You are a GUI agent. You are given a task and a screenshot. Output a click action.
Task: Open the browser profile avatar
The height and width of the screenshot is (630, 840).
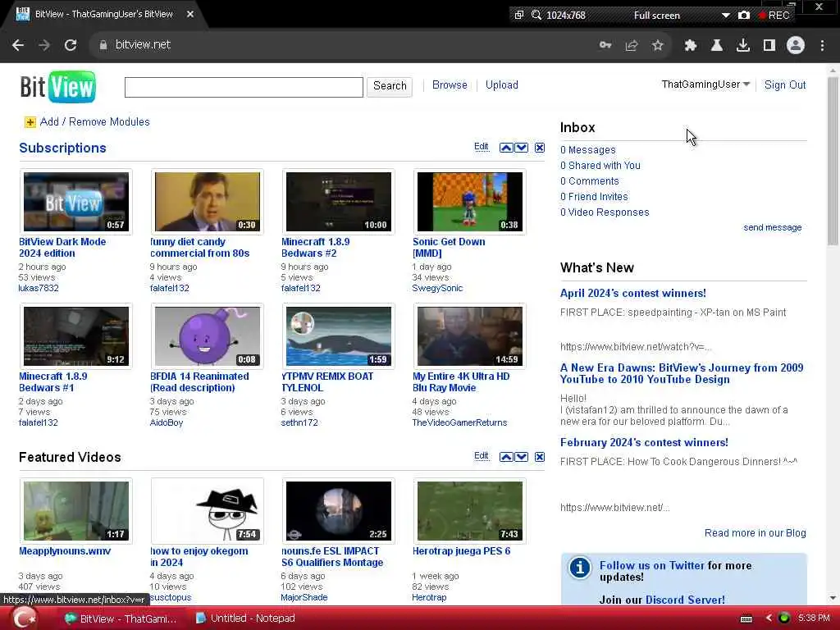(796, 45)
